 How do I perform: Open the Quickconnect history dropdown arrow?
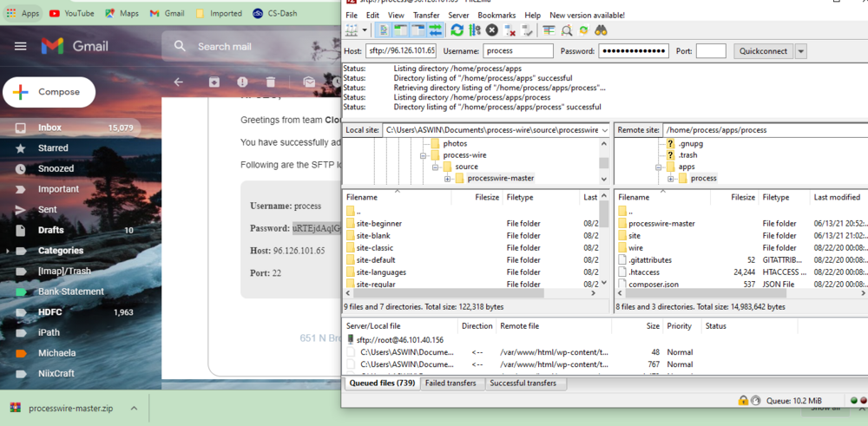800,51
